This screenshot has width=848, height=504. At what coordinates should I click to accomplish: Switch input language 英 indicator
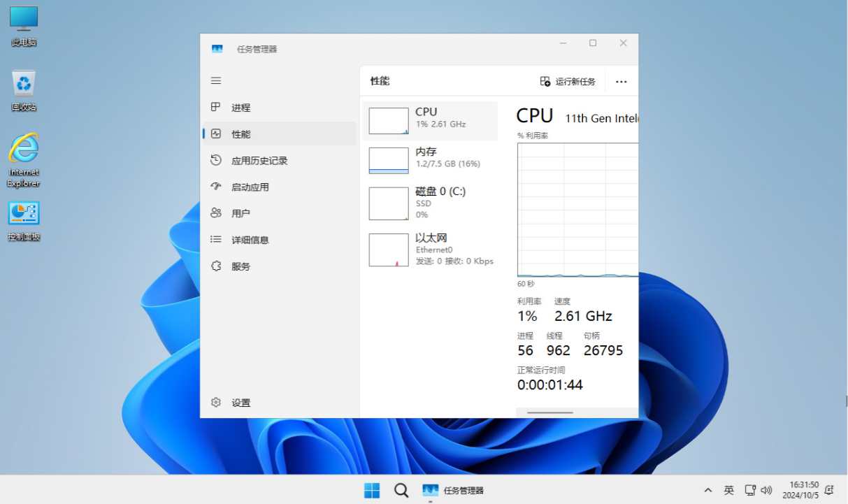(728, 491)
